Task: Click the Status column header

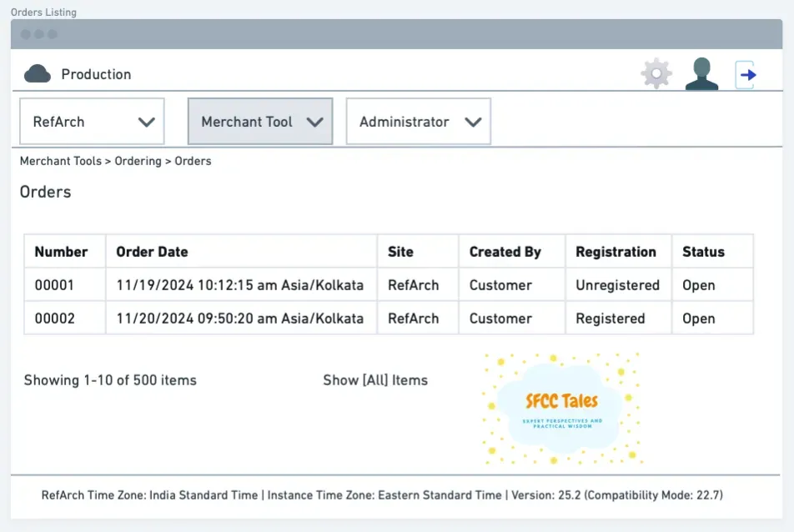Action: click(x=703, y=251)
